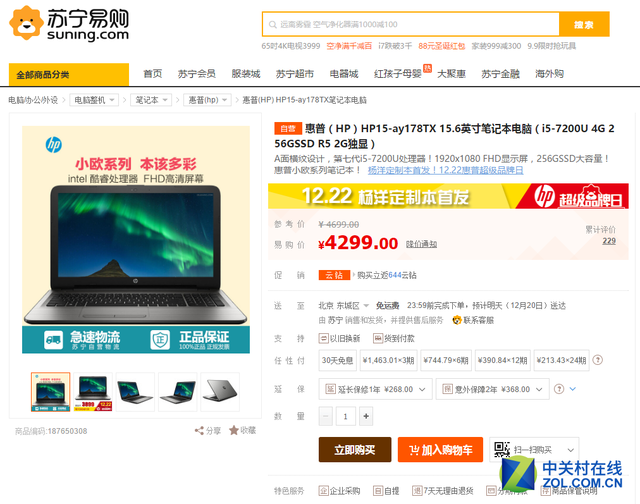Open 大聚惠 navigation item
The image size is (640, 504).
[451, 74]
